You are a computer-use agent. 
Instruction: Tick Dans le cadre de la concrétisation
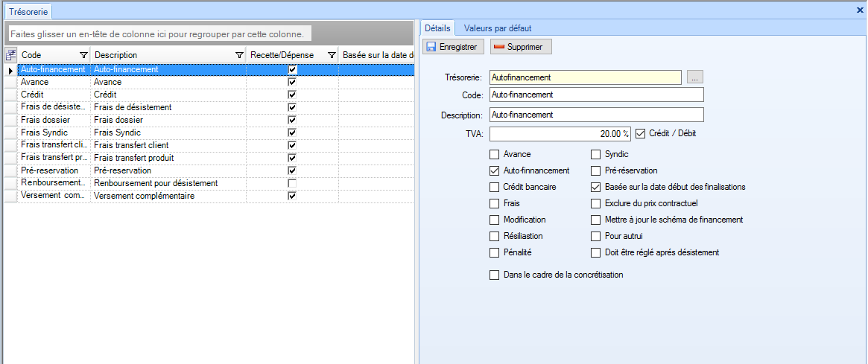[494, 275]
